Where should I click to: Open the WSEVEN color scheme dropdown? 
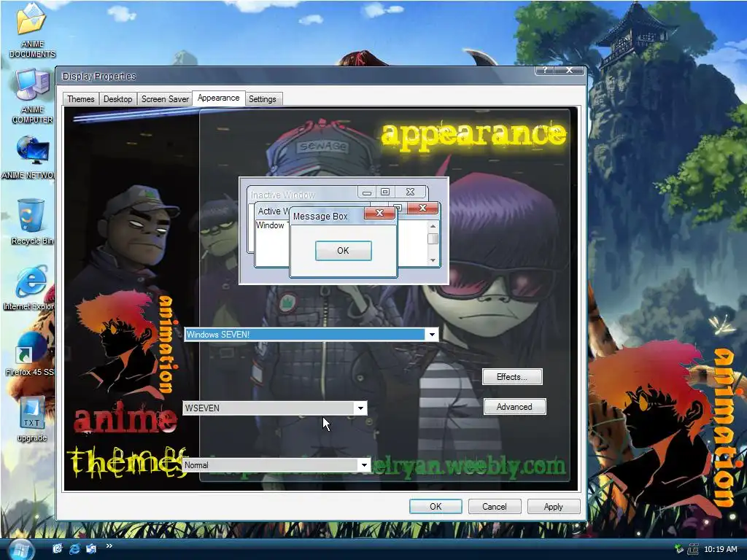[x=360, y=408]
